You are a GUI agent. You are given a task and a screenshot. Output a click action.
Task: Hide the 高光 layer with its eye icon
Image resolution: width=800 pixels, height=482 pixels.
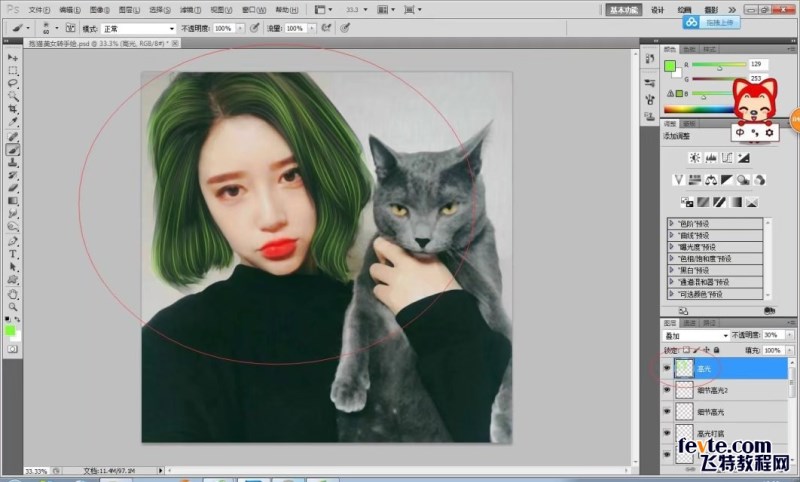tap(667, 368)
